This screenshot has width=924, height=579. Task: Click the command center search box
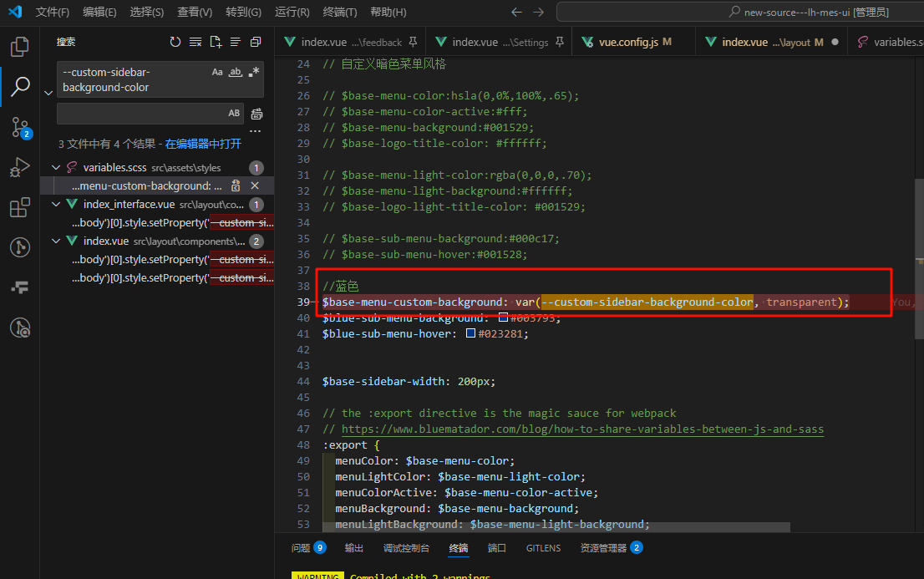pos(740,12)
